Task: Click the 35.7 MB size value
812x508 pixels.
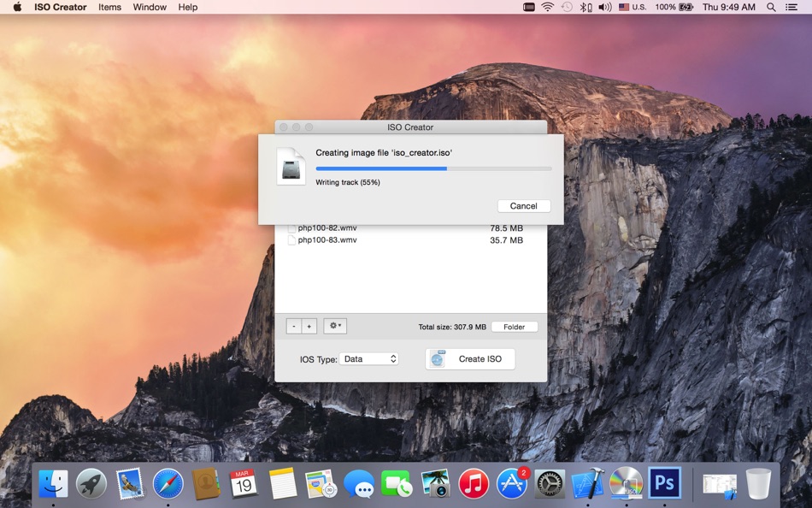Action: pyautogui.click(x=506, y=240)
